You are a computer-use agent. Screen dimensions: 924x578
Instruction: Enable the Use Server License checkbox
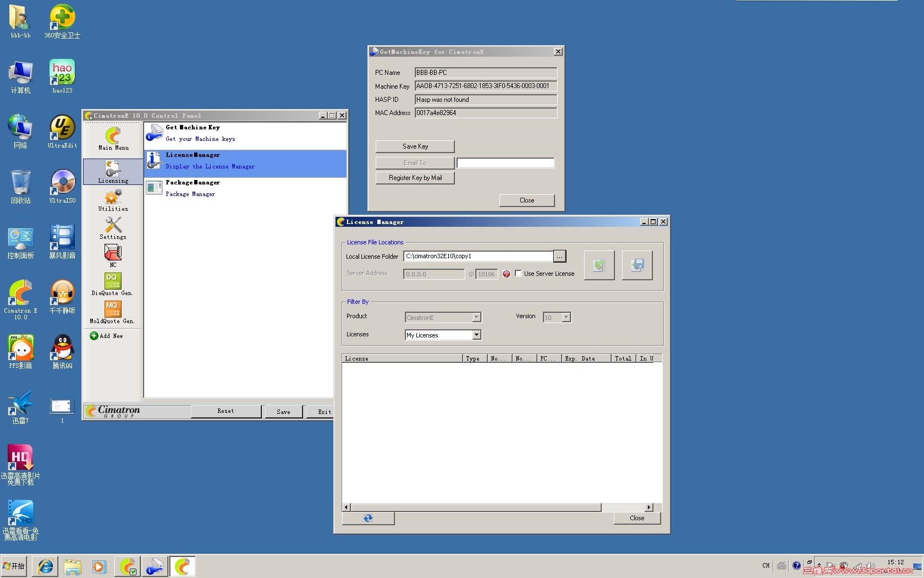pos(518,273)
